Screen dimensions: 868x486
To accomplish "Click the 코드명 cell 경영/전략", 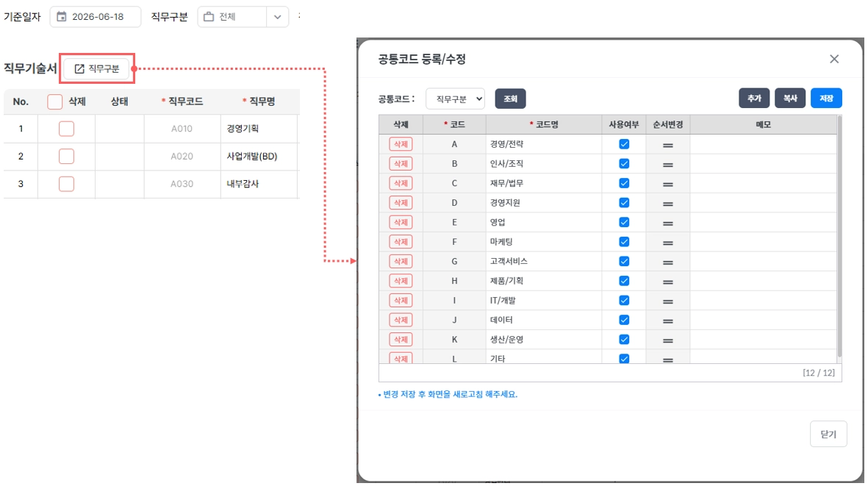I will point(544,144).
